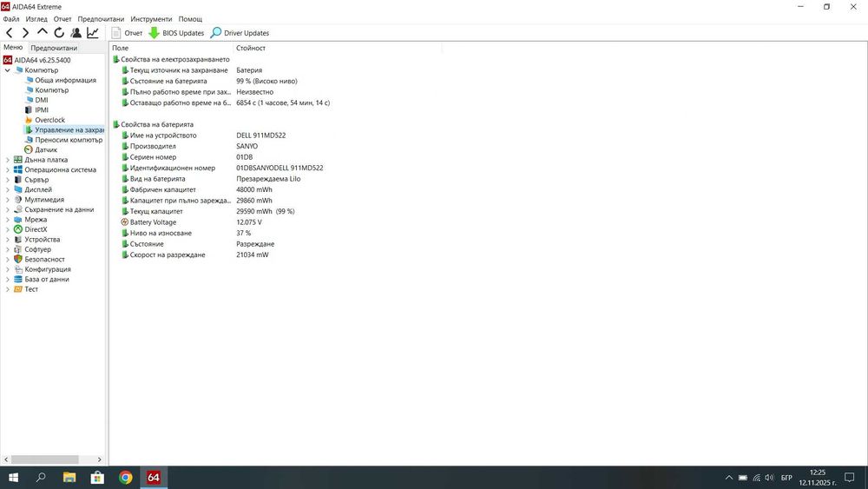
Task: Open the Windows Start menu
Action: coord(13,478)
